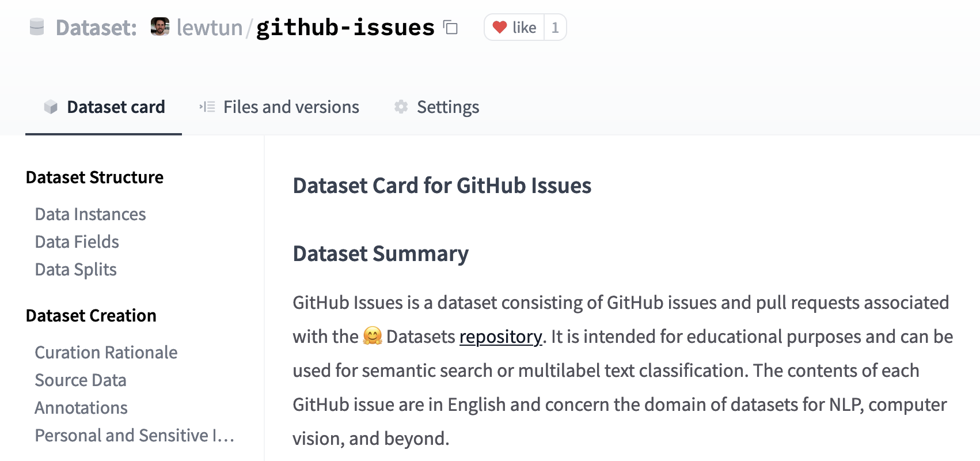980x461 pixels.
Task: Click the like count badge showing 1
Action: [x=554, y=27]
